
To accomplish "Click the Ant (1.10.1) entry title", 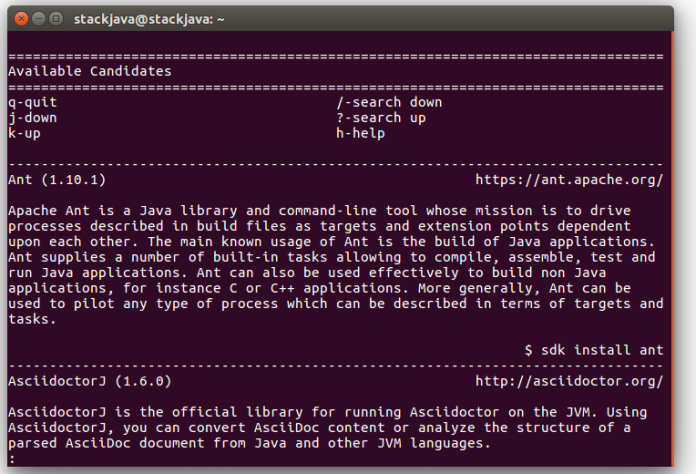I will pyautogui.click(x=56, y=180).
